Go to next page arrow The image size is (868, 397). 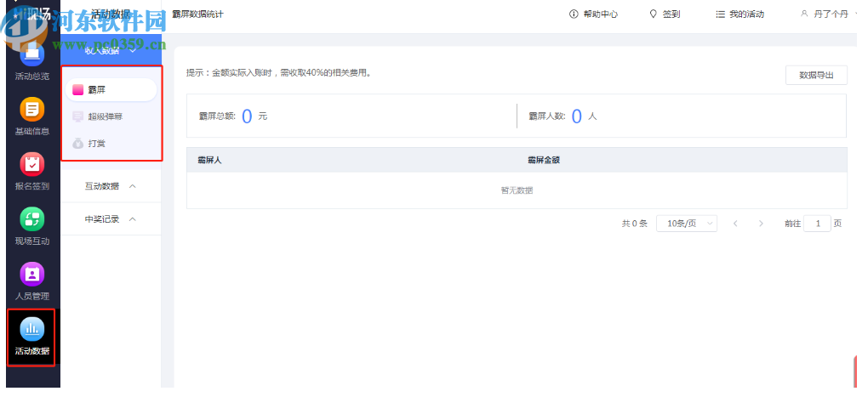click(x=761, y=224)
